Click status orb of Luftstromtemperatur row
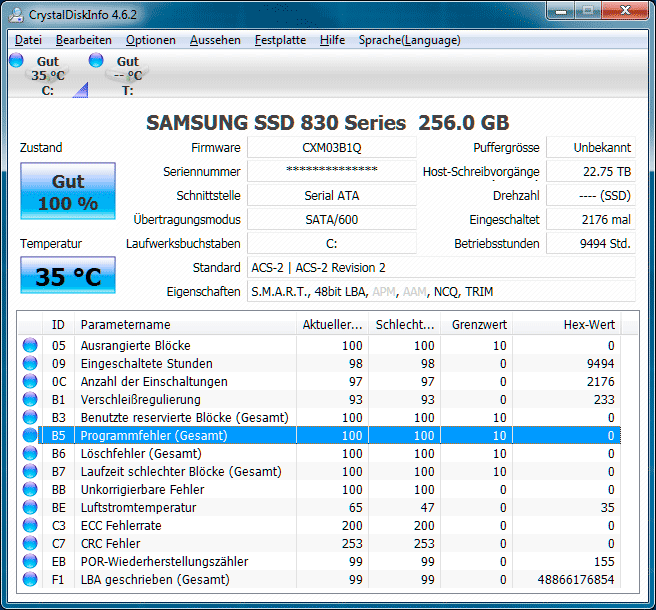 click(x=30, y=507)
